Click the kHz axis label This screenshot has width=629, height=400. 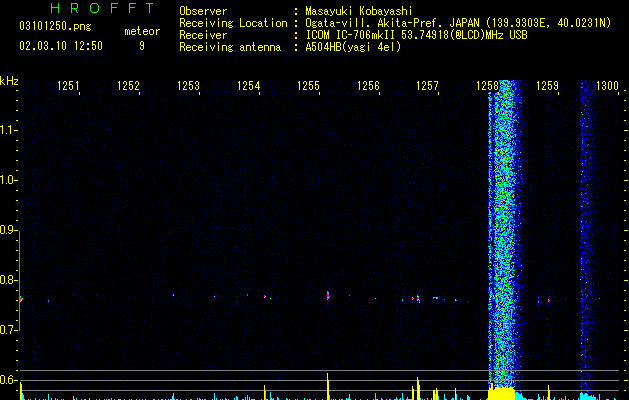tap(9, 81)
